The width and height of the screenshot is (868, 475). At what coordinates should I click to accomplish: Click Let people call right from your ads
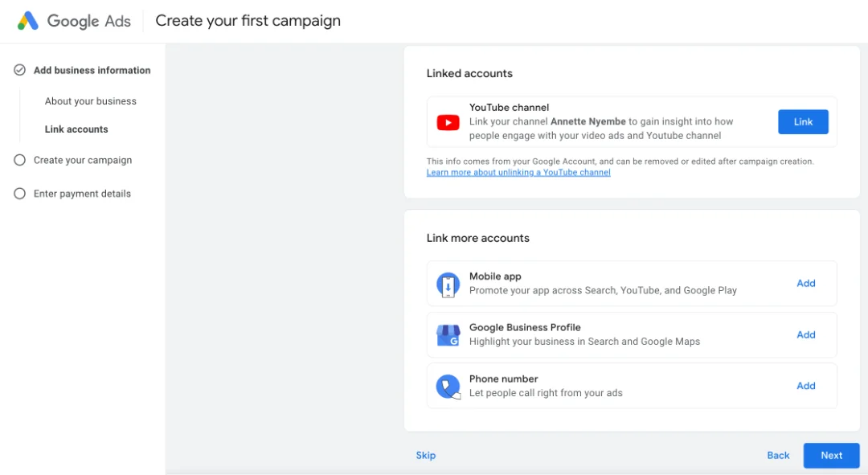[x=546, y=393]
